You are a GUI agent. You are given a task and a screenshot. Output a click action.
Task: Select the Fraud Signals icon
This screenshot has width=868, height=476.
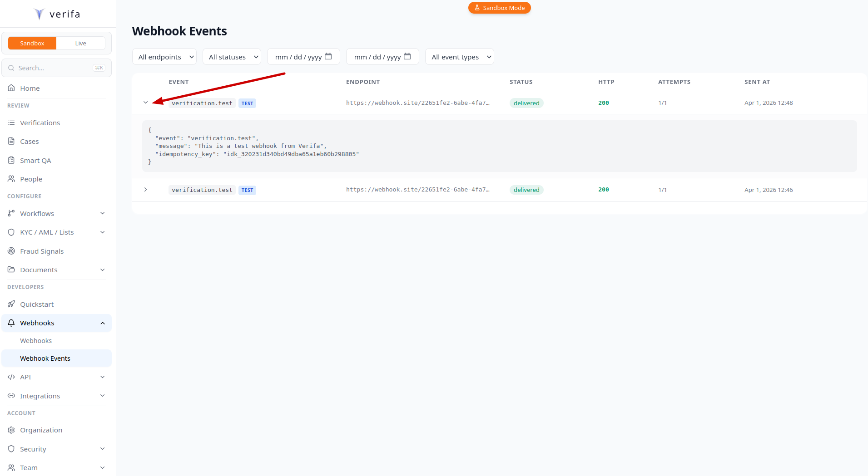tap(11, 251)
